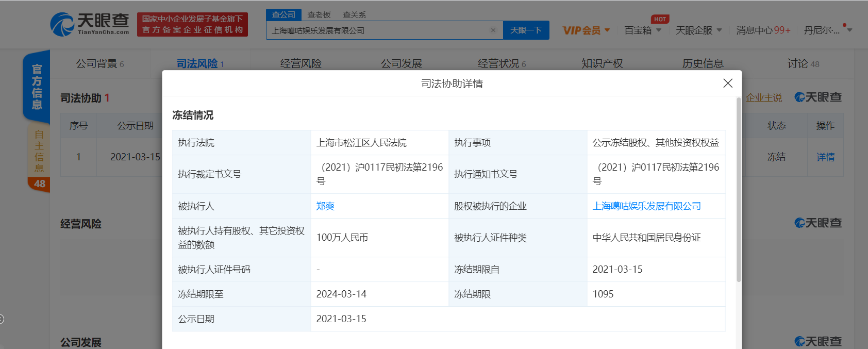Image resolution: width=868 pixels, height=349 pixels.
Task: Open the 自主信息 side tab
Action: click(39, 151)
